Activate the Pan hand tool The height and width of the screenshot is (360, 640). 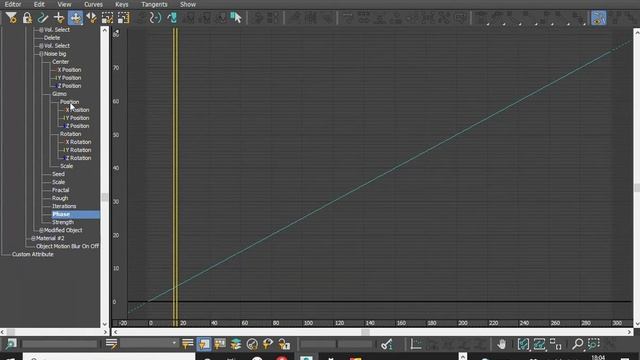[502, 344]
